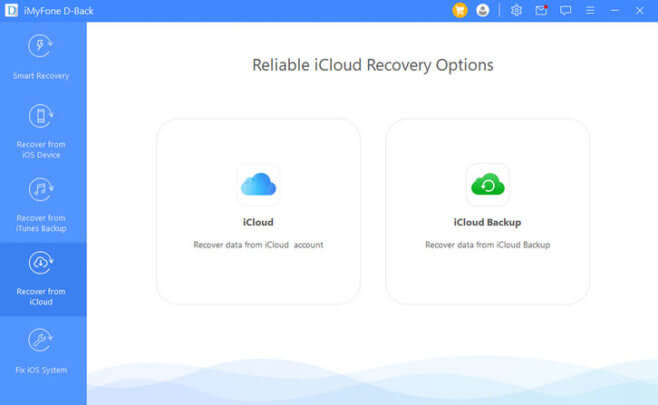Select the Smart Recovery icon

click(x=40, y=46)
